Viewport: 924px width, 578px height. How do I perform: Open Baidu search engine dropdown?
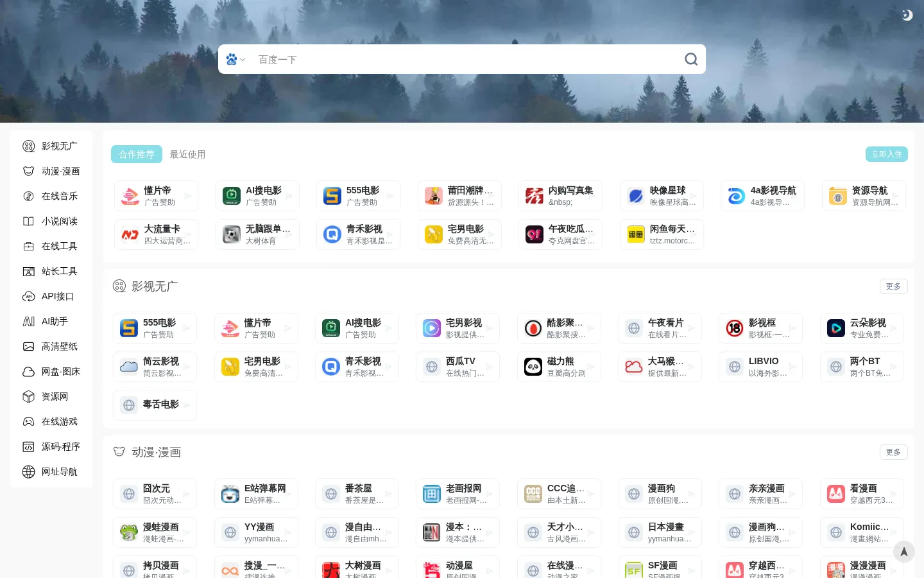[235, 59]
